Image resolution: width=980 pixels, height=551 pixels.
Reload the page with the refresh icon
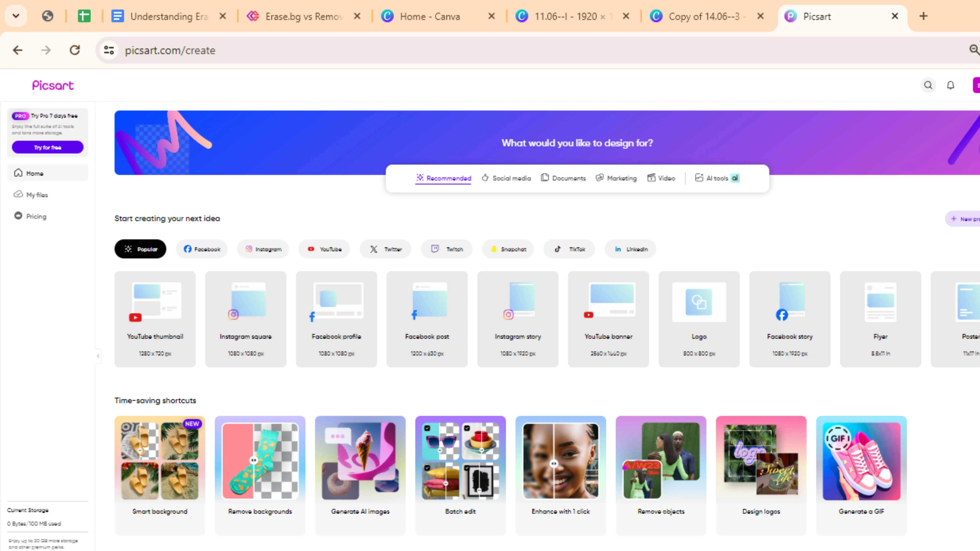(75, 50)
